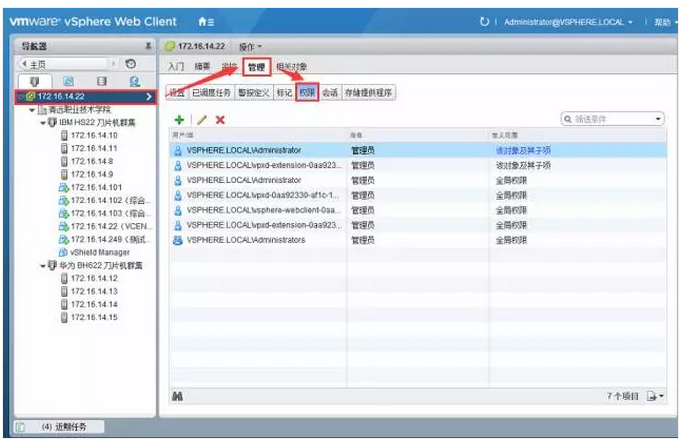Click user icon of vsphere-webclient row
Screen dimensions: 683x445
pos(178,210)
